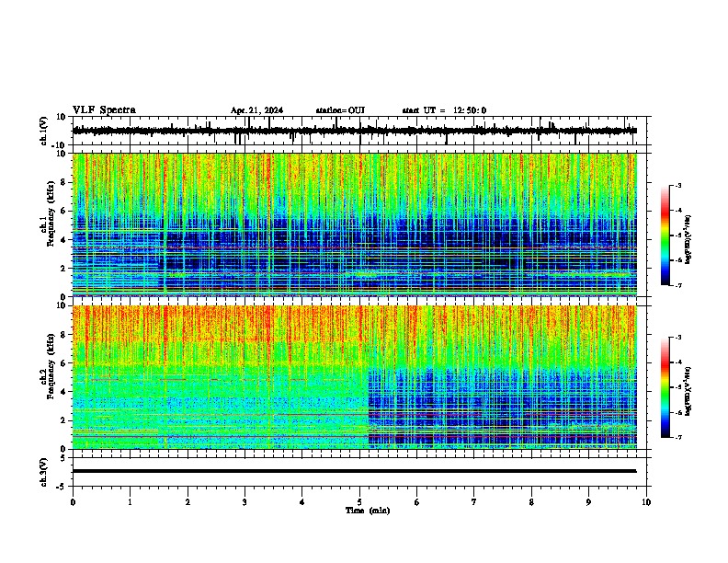Screen dimensions: 728x563
Task: Click time axis tick label 0
Action: (73, 502)
